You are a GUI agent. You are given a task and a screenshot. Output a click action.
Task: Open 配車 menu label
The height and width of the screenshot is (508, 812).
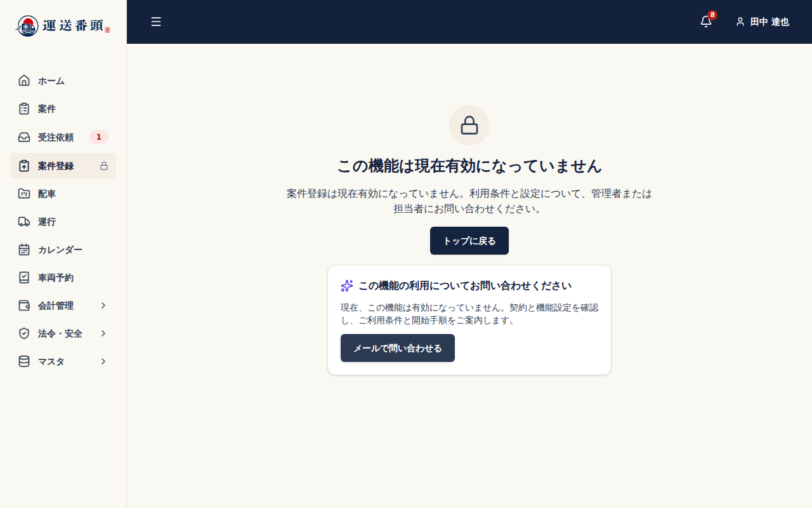tap(47, 194)
